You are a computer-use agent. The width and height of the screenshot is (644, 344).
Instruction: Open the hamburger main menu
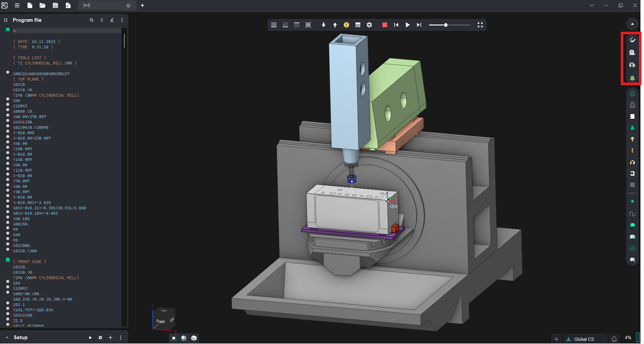(x=17, y=6)
